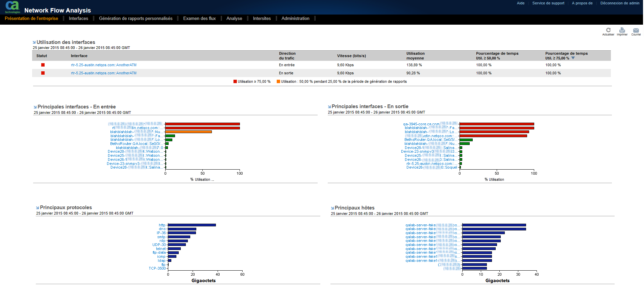Click the CA technologies logo
This screenshot has height=298, width=644.
13,7
